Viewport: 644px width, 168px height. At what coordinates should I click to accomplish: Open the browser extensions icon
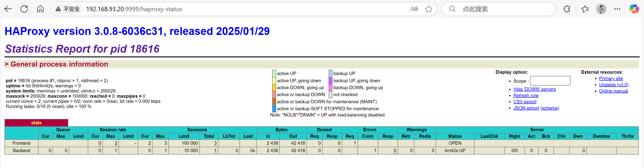pos(567,9)
